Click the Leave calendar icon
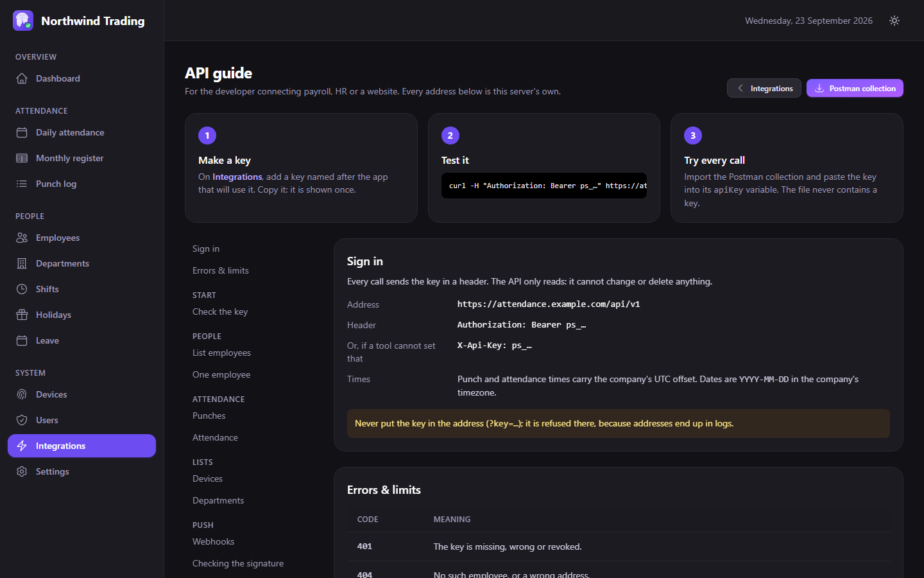Viewport: 924px width, 578px height. [22, 340]
